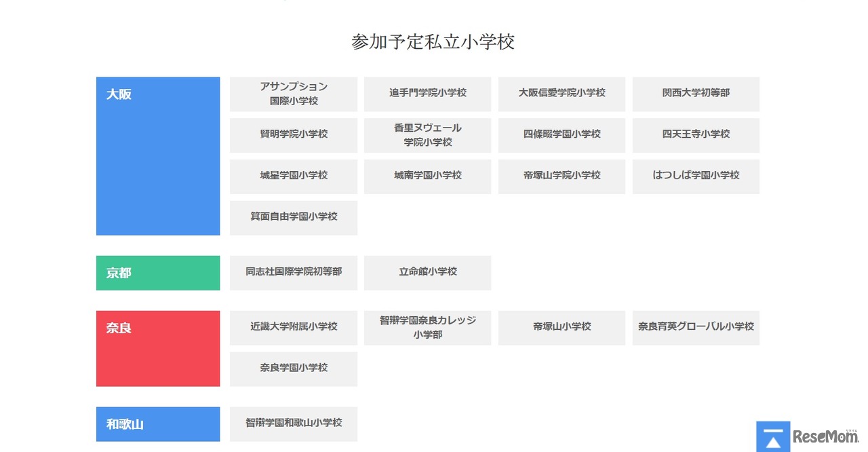Image resolution: width=868 pixels, height=452 pixels.
Task: Click 奈良育英グローバル小学校 tile
Action: (696, 328)
